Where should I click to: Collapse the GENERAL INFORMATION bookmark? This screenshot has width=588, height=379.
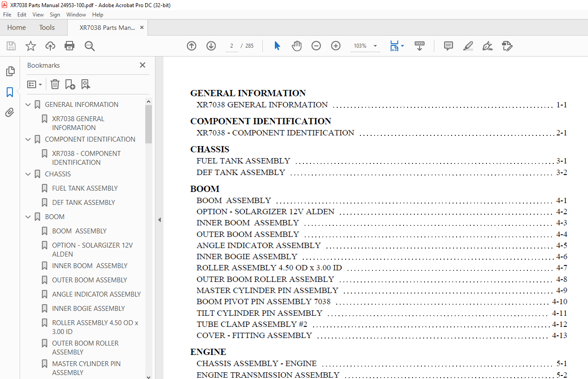pyautogui.click(x=28, y=105)
